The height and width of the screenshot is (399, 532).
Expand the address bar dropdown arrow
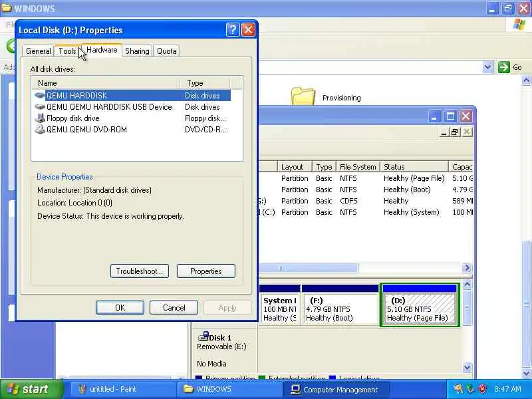(487, 67)
